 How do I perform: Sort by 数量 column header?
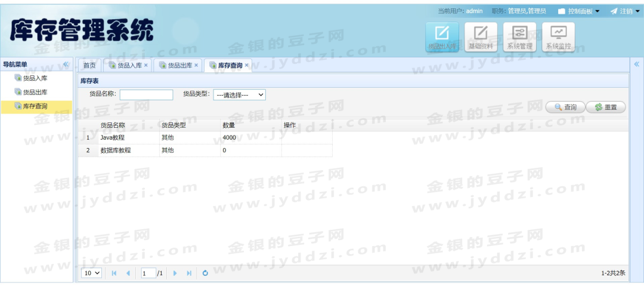[x=251, y=125]
